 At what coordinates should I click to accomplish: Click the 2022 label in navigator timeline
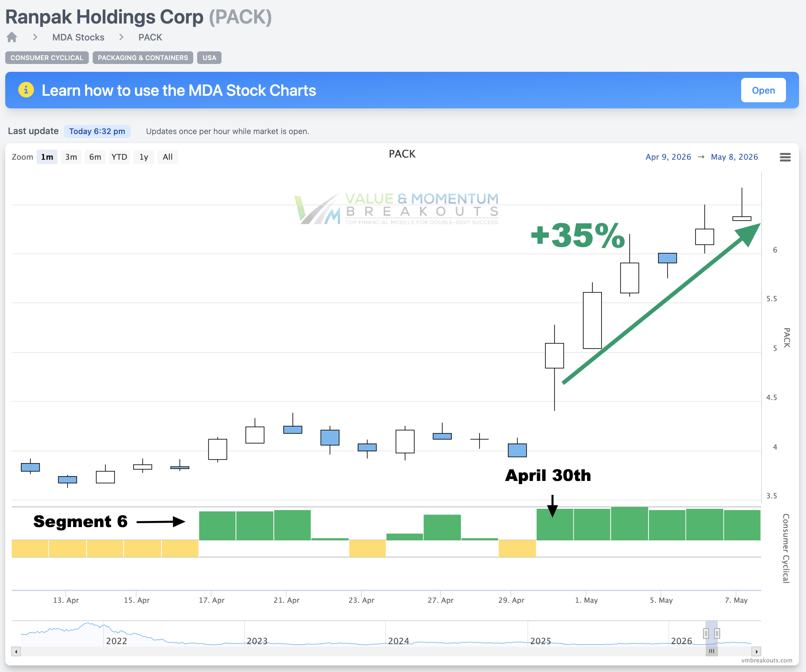click(117, 641)
